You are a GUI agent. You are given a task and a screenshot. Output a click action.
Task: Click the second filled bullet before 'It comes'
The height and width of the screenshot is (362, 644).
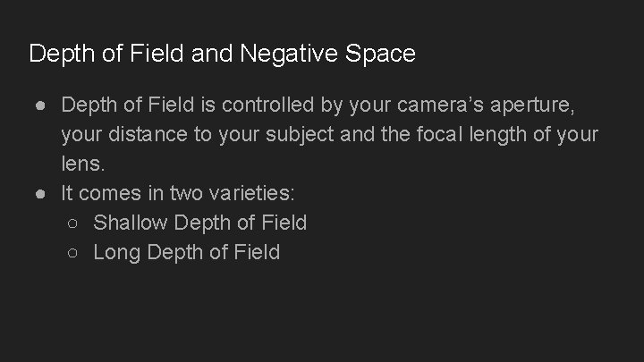point(41,193)
